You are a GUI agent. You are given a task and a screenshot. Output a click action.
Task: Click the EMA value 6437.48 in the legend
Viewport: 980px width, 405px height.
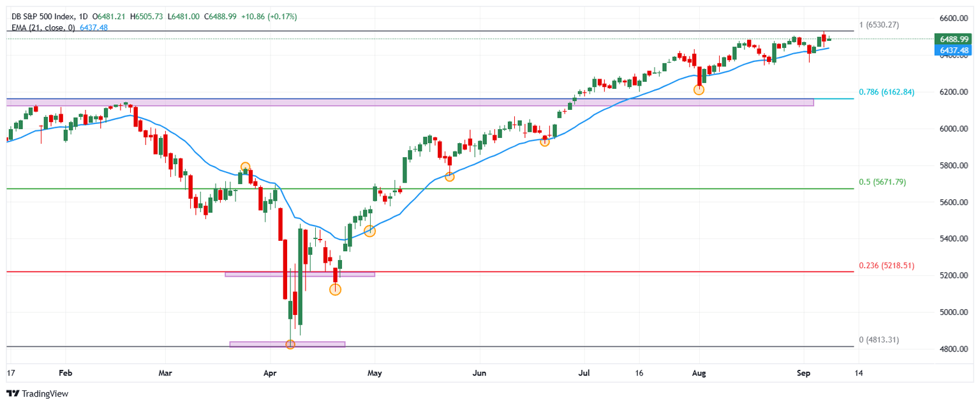(x=94, y=27)
